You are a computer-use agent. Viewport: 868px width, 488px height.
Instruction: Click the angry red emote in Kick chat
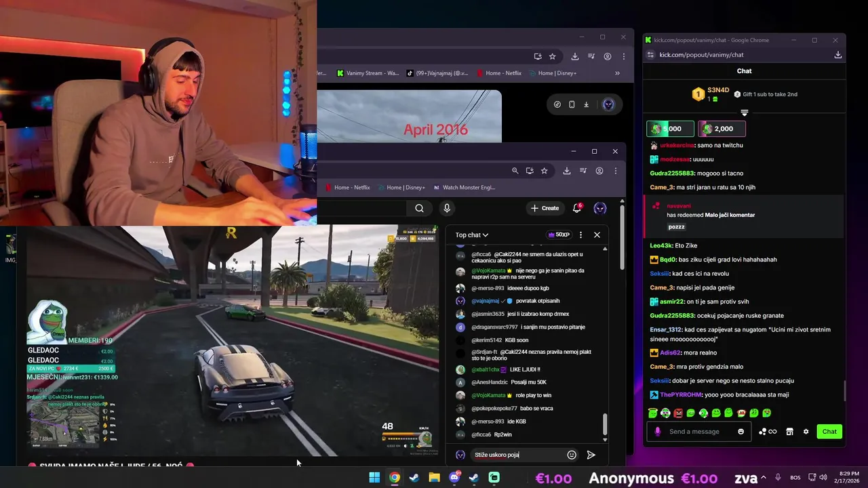(x=679, y=413)
